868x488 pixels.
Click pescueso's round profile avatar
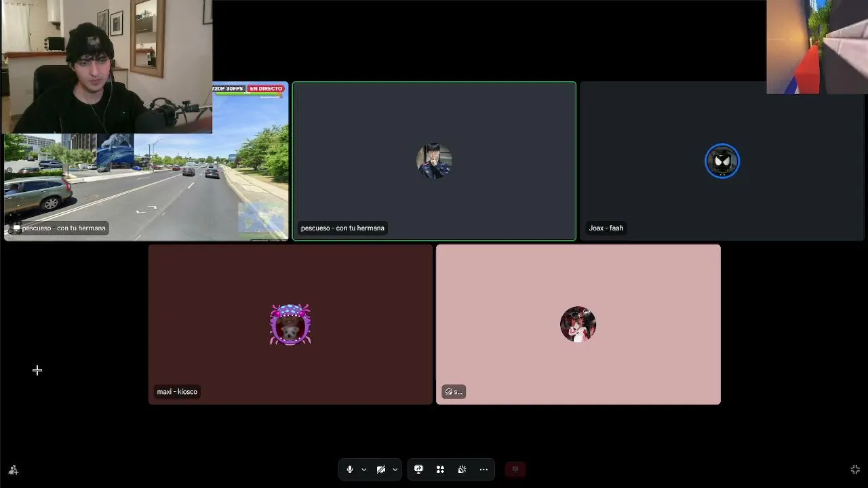[434, 161]
